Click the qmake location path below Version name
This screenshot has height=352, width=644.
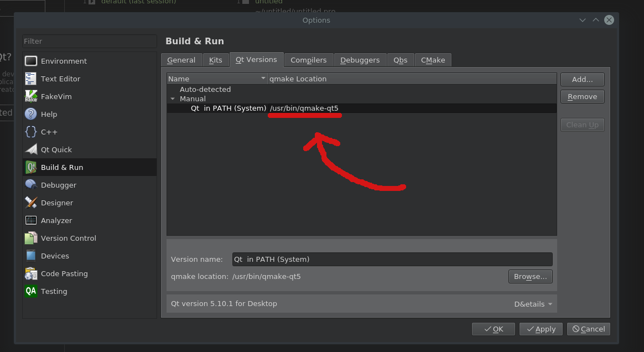tap(267, 276)
